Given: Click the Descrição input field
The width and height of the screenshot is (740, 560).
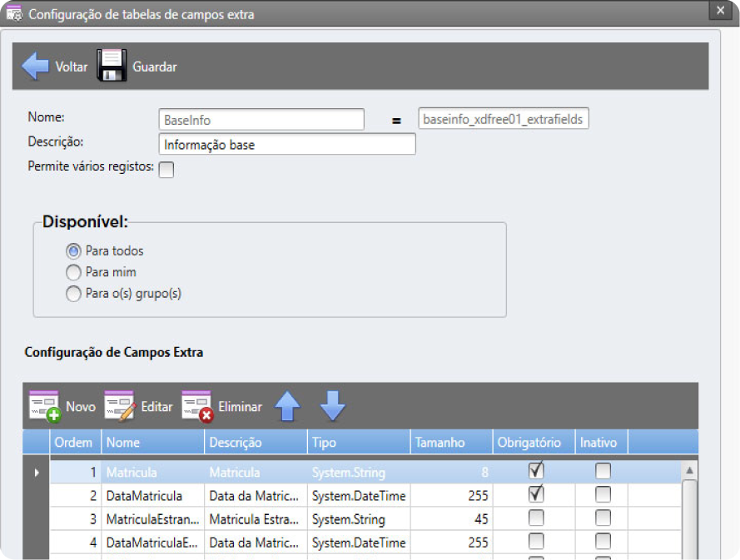Looking at the screenshot, I should point(286,145).
